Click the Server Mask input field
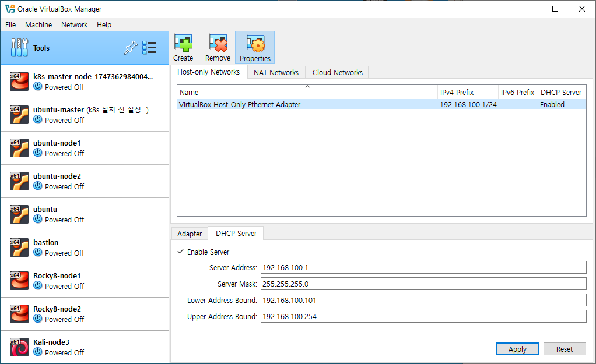The height and width of the screenshot is (364, 596). 423,284
